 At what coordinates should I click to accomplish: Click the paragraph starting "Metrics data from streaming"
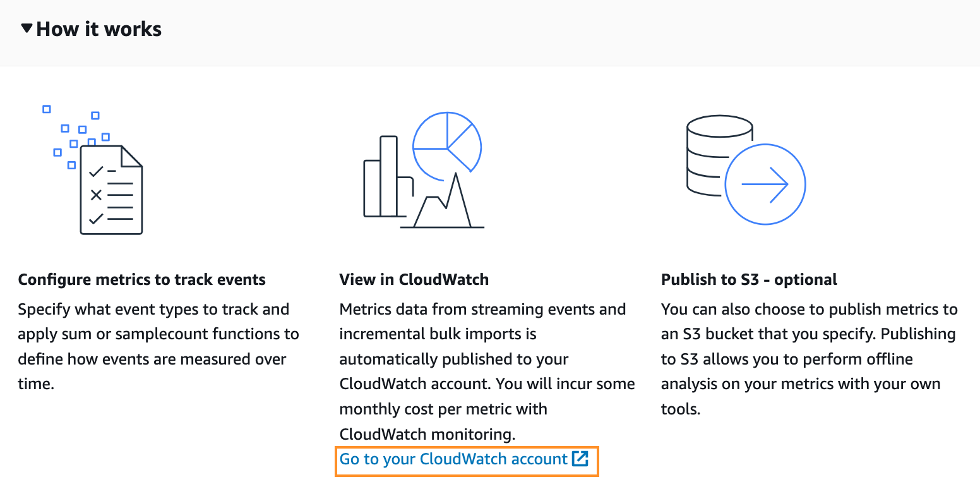tap(487, 371)
